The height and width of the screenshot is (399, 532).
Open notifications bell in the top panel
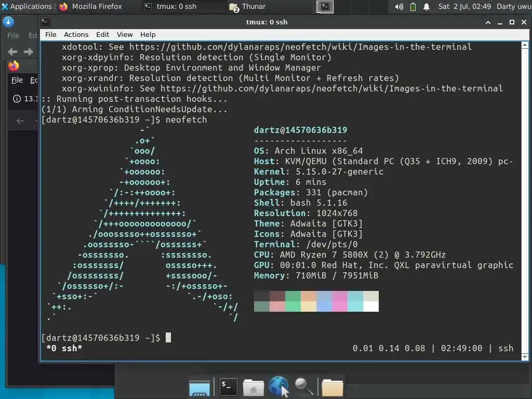(427, 6)
